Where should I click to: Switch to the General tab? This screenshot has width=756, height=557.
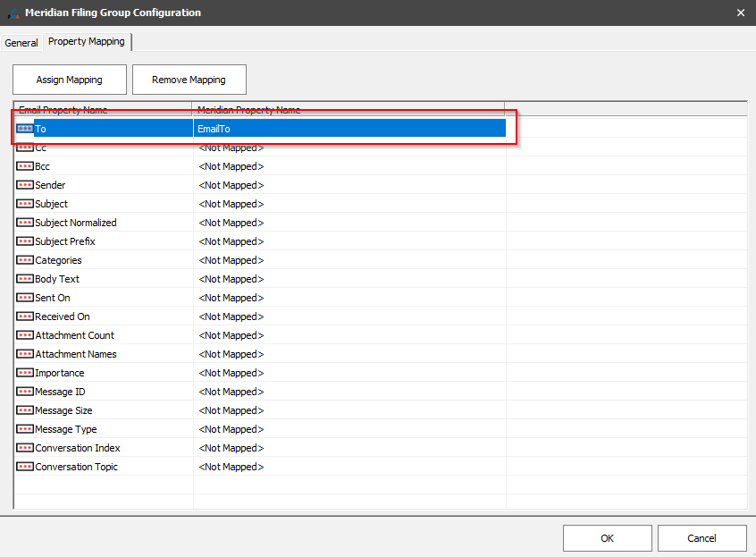(21, 42)
